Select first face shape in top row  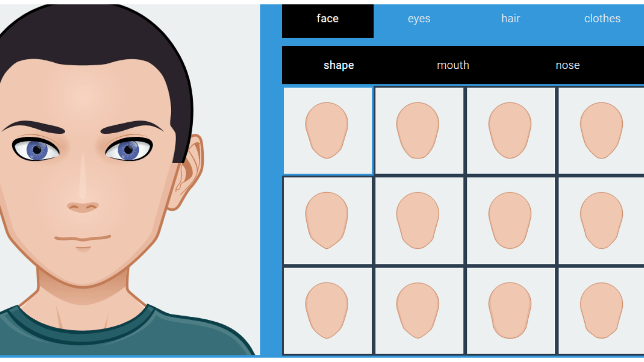[327, 131]
